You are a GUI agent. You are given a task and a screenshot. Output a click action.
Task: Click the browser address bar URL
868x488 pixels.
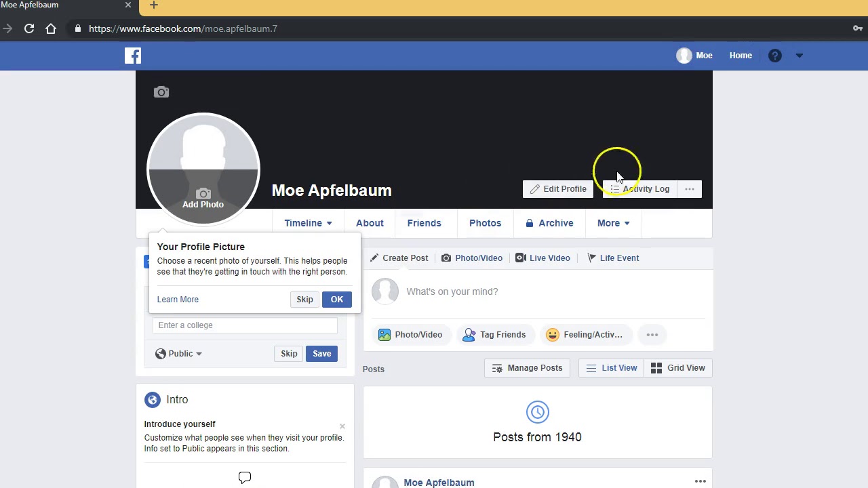pos(183,28)
